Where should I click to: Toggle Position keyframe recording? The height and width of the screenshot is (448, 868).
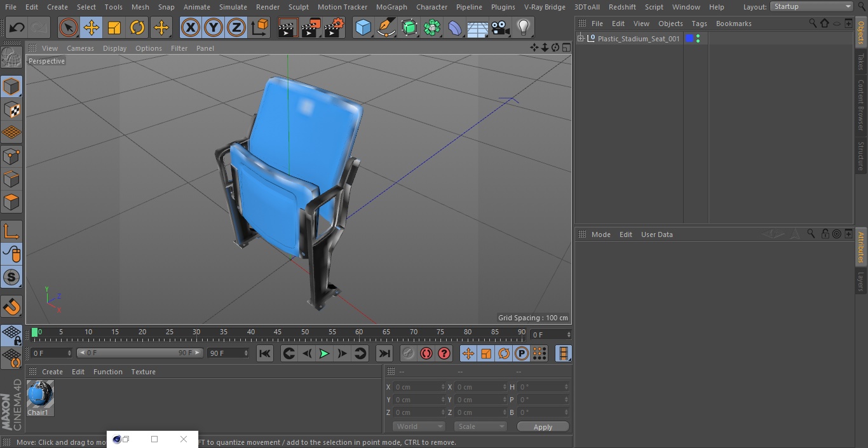[468, 353]
